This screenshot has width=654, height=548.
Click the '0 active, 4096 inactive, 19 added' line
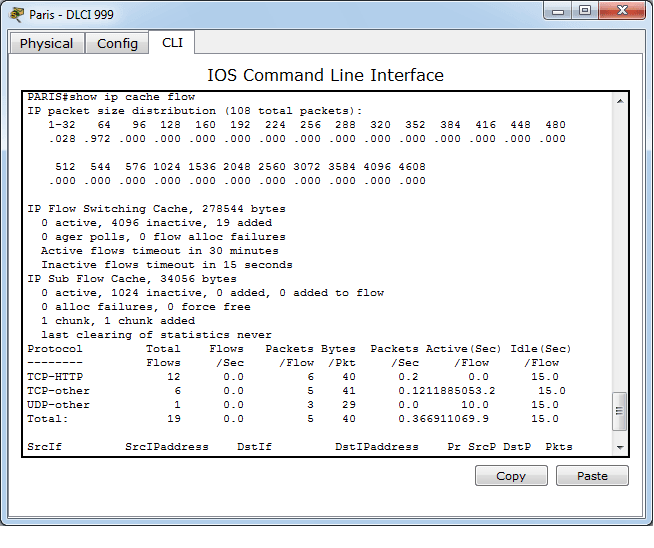point(156,223)
